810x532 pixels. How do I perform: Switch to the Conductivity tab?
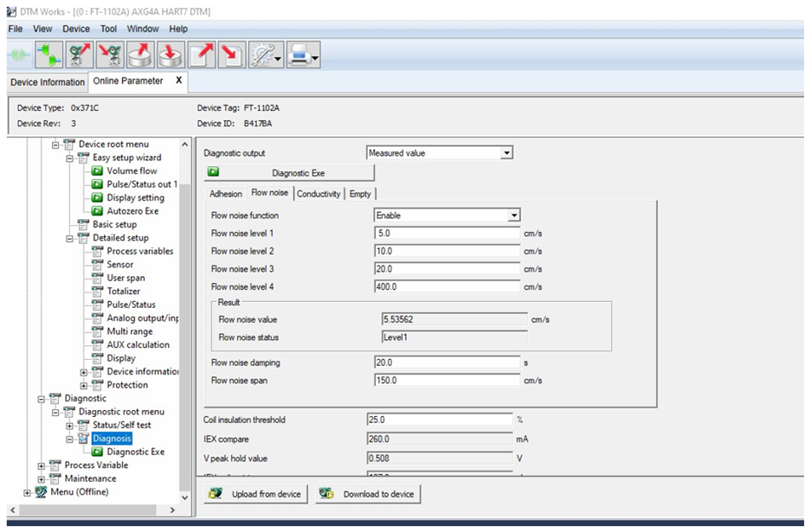(319, 194)
